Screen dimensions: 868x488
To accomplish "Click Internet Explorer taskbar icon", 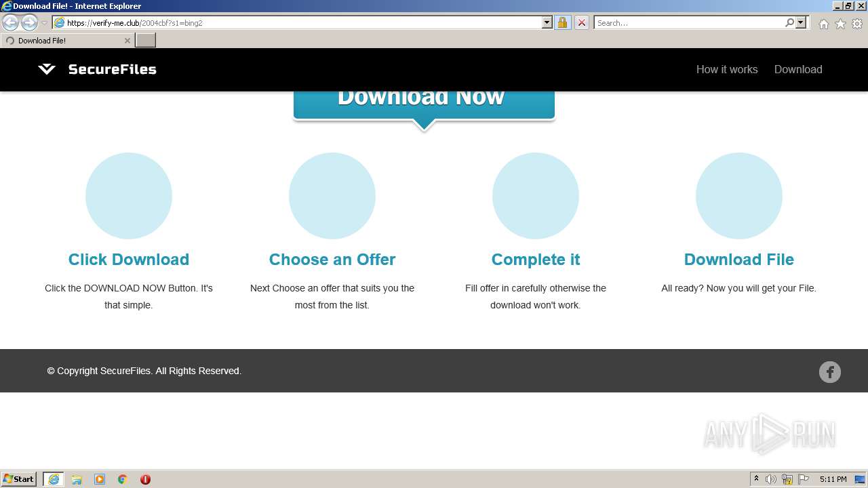I will click(54, 479).
